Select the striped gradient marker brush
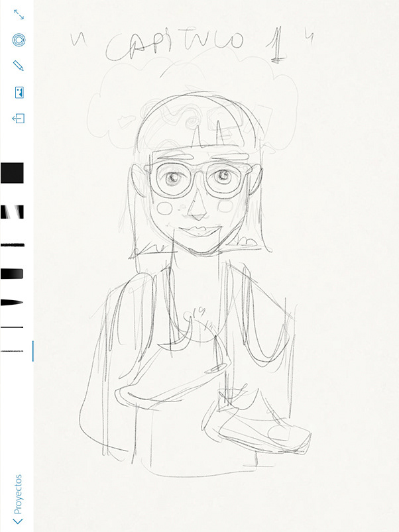399x532 pixels. pyautogui.click(x=12, y=212)
